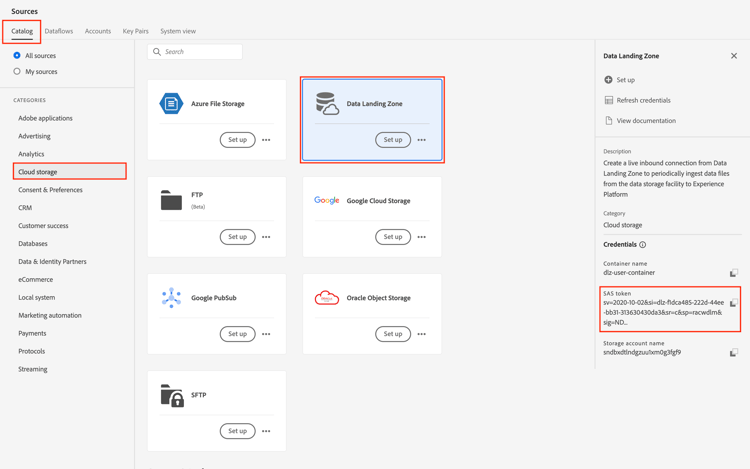Open the Accounts tab
The image size is (750, 469).
pyautogui.click(x=98, y=31)
